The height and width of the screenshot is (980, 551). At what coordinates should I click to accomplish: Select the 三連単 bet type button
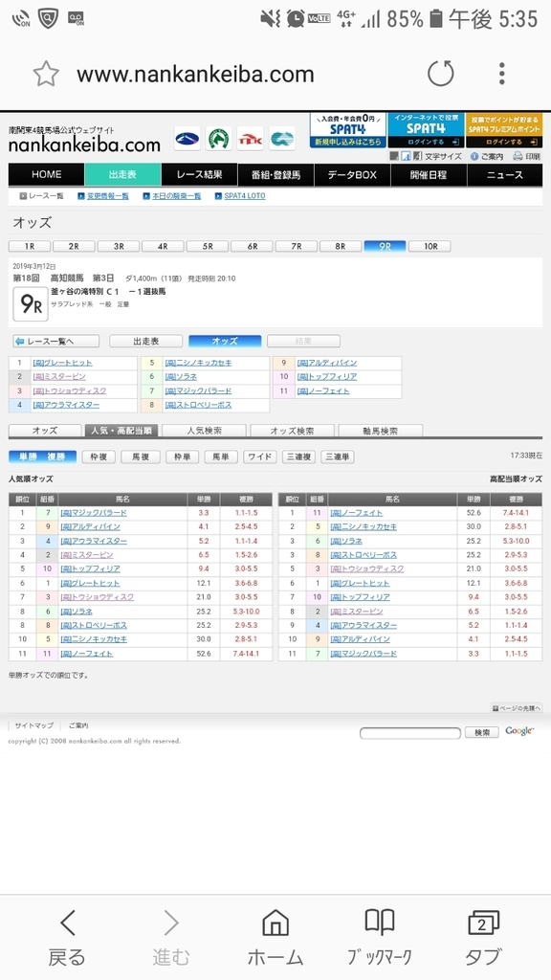tap(338, 457)
